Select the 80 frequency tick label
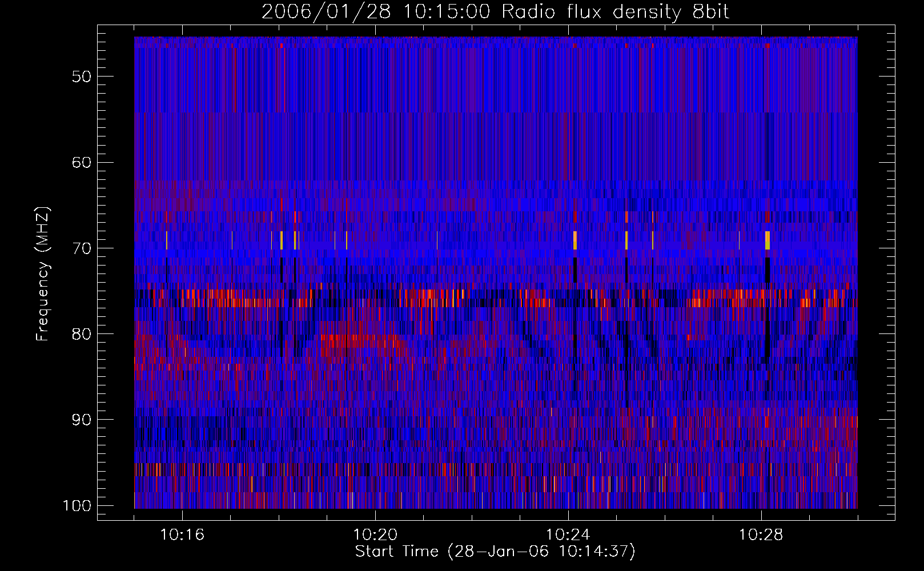 (82, 334)
